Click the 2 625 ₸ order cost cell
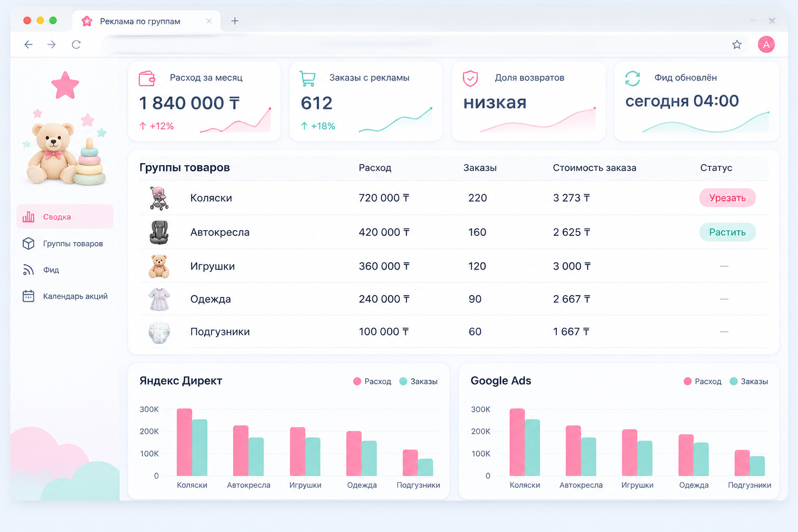 pyautogui.click(x=571, y=232)
